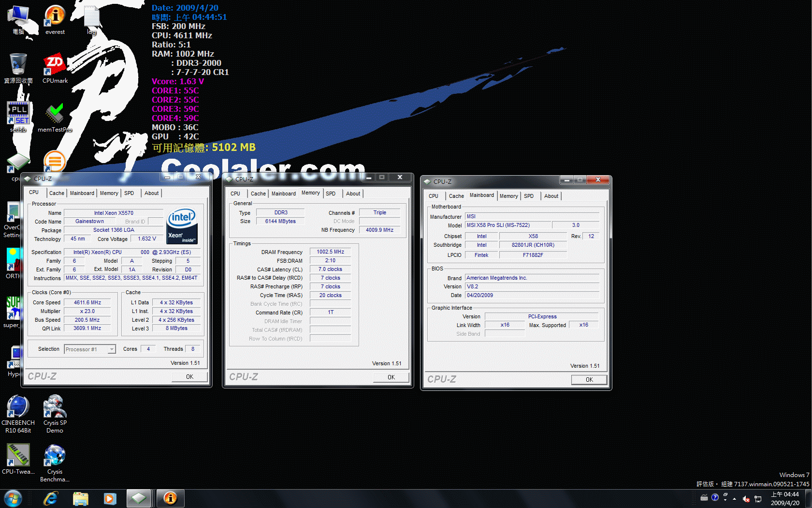
Task: Select SPD tab in right CPU-Z window
Action: pos(529,196)
